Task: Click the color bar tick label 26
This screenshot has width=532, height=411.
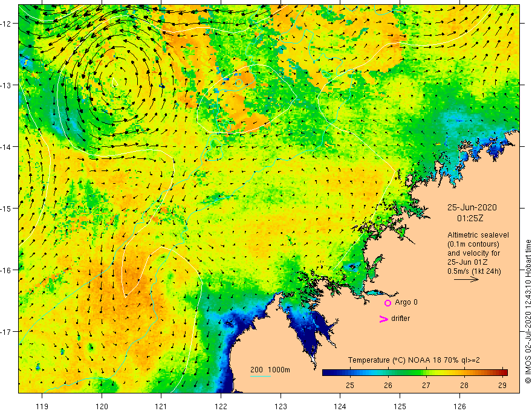Action: [388, 385]
